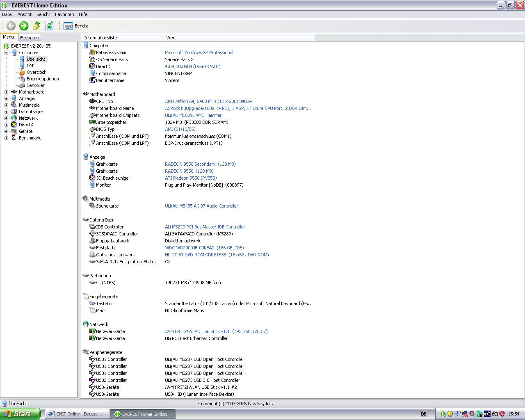
Task: Open ULi/ALi M5455 AC'97 Audio Controller link
Action: pos(201,206)
